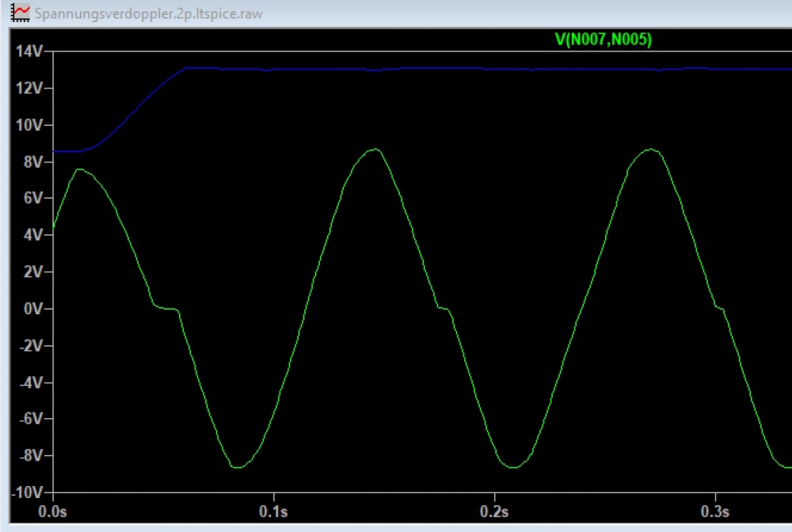The height and width of the screenshot is (532, 792).
Task: Click the 8V vertical axis label
Action: 32,161
